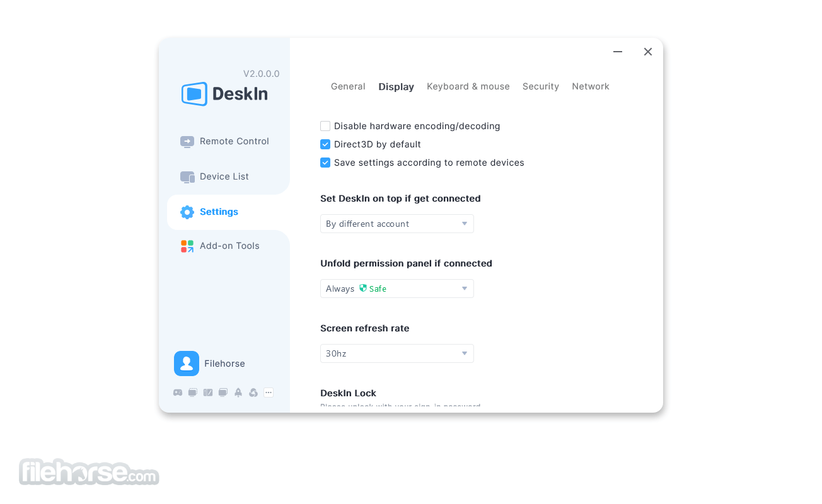The image size is (822, 504).
Task: Minimize the DeskIn window
Action: point(618,52)
